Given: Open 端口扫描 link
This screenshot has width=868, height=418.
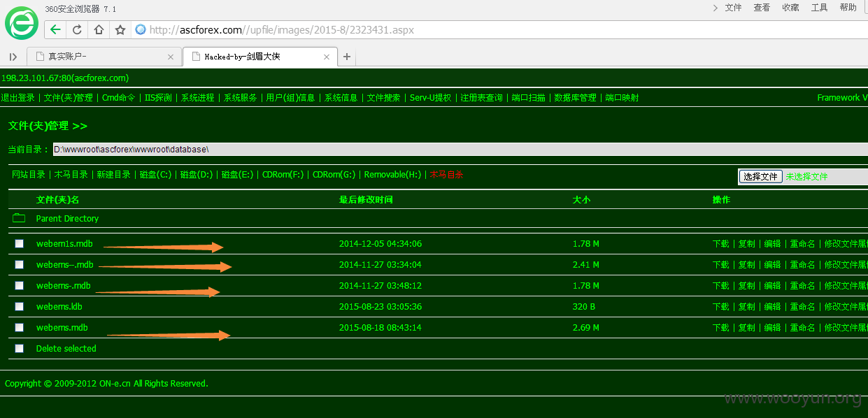Looking at the screenshot, I should [529, 98].
